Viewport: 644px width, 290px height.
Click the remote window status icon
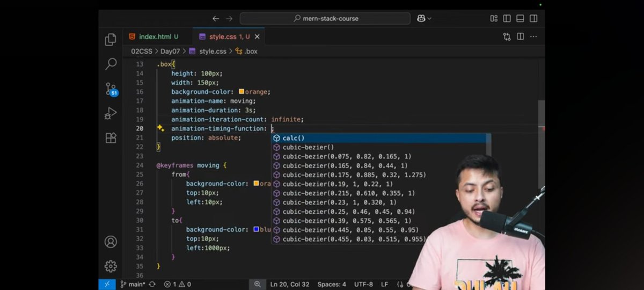pos(107,284)
